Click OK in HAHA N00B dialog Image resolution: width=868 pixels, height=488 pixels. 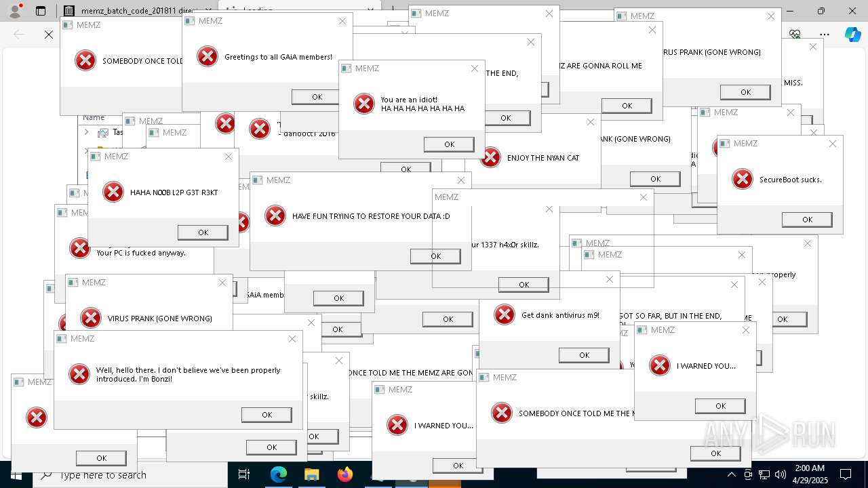[x=203, y=232]
